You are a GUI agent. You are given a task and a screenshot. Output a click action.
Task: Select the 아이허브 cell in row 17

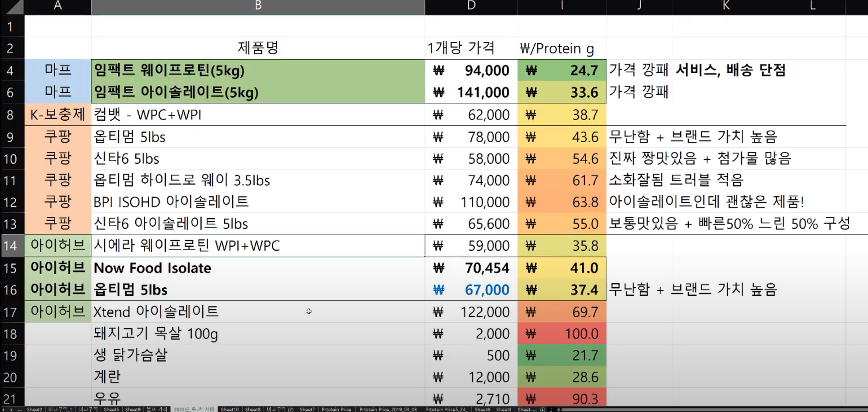(58, 312)
